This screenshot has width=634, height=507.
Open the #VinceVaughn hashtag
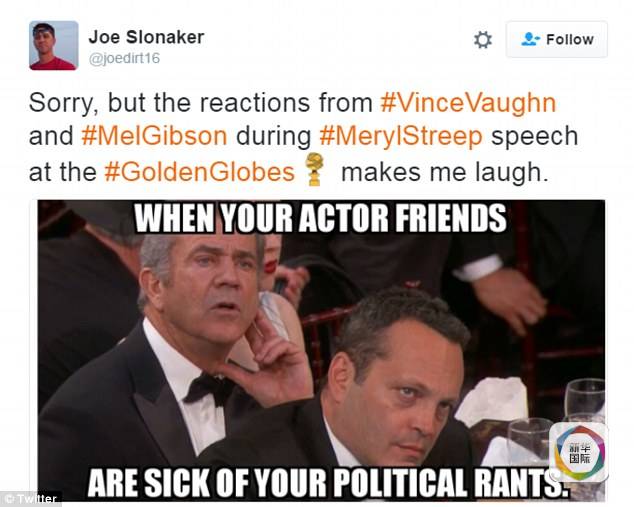[x=468, y=102]
